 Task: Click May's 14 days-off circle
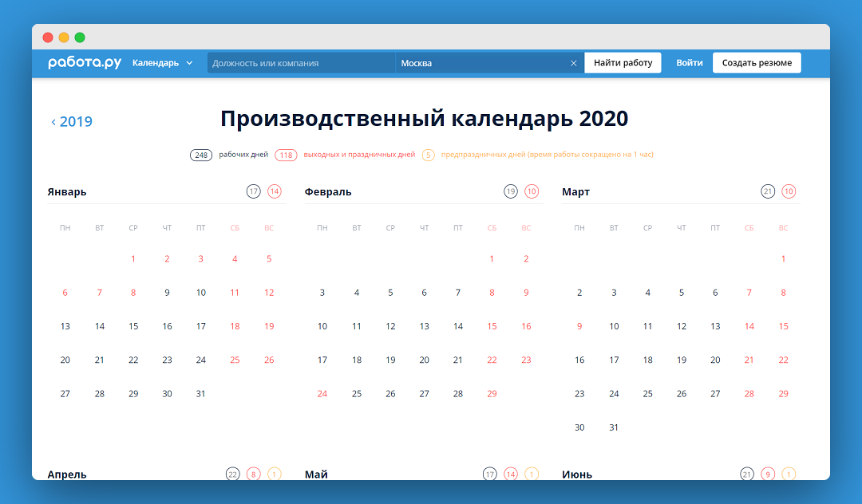(x=511, y=474)
